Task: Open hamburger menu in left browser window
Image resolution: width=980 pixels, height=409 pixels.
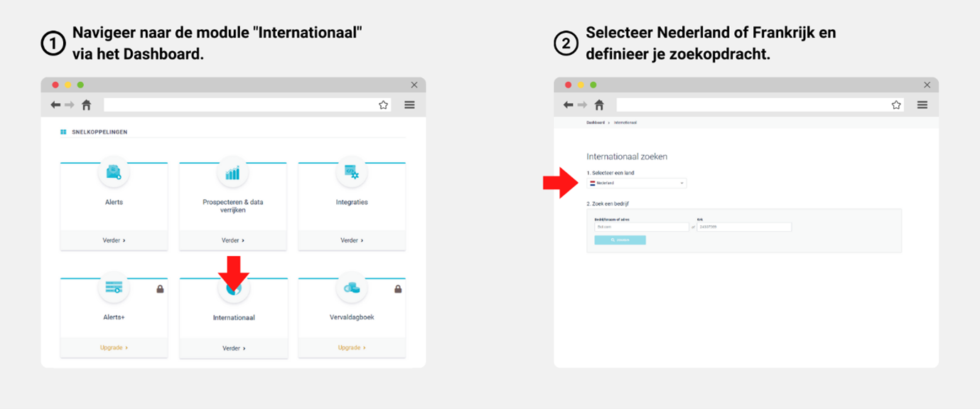Action: click(409, 105)
